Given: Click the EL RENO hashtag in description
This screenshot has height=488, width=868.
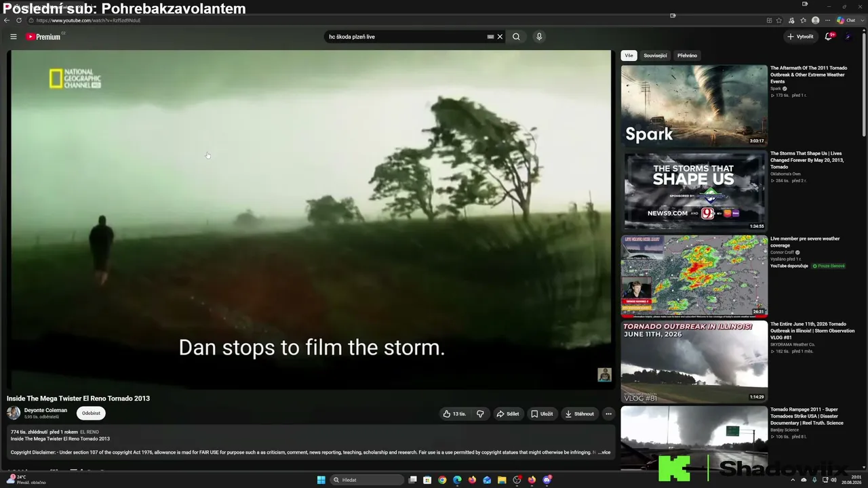Looking at the screenshot, I should coord(90,432).
